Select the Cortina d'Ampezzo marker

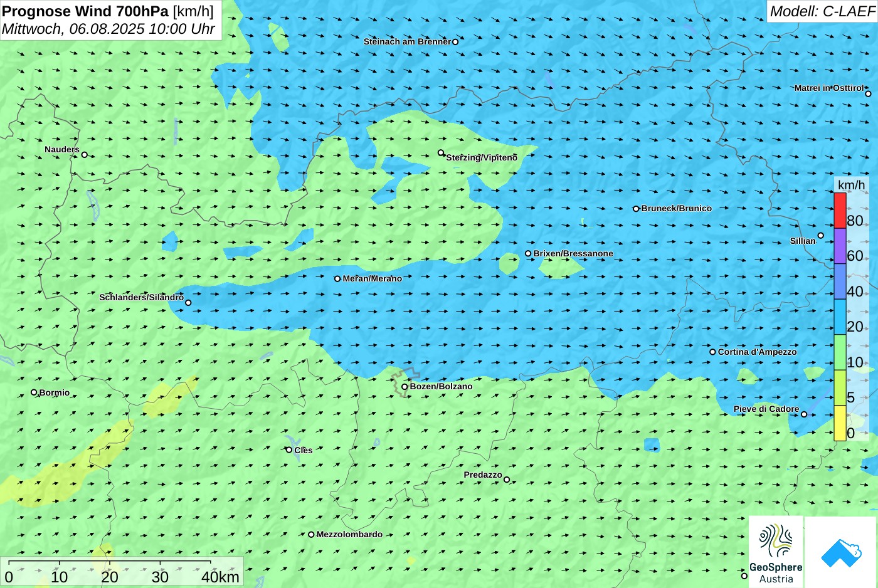(712, 352)
